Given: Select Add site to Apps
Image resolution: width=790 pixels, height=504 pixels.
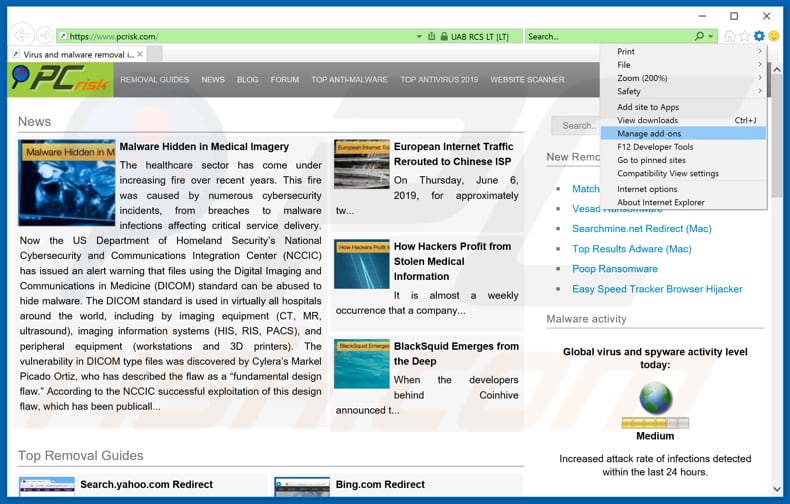Looking at the screenshot, I should coord(683,107).
